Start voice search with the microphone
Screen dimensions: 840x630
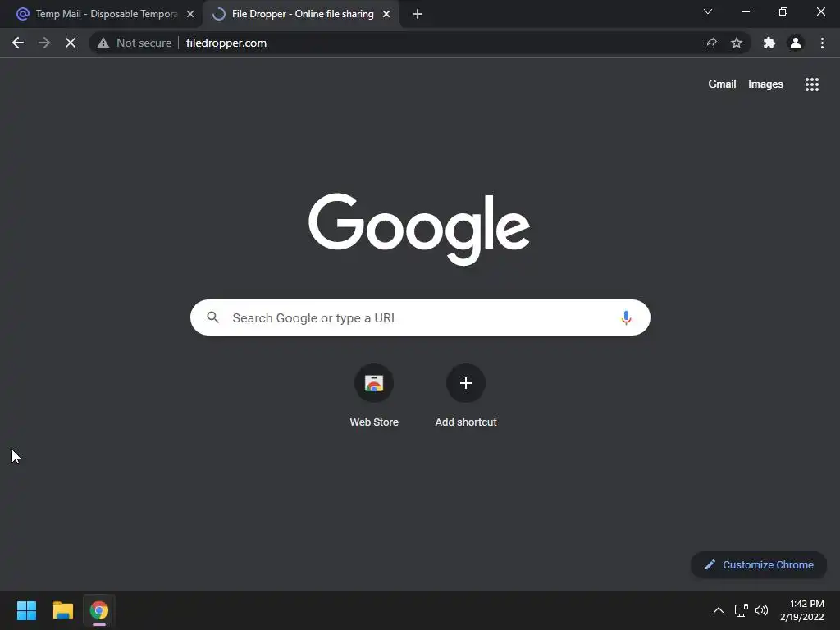coord(626,317)
